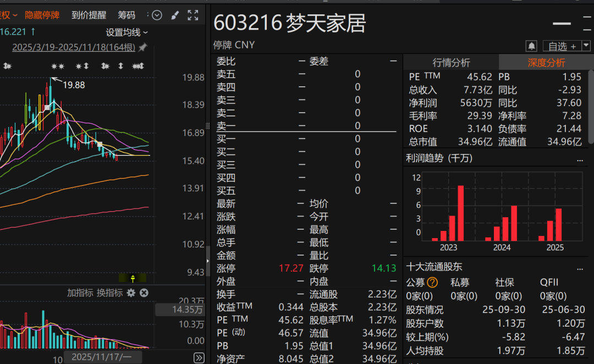This screenshot has height=364, width=594.
Task: Click the 19.88 high price label on chart
Action: coord(74,85)
